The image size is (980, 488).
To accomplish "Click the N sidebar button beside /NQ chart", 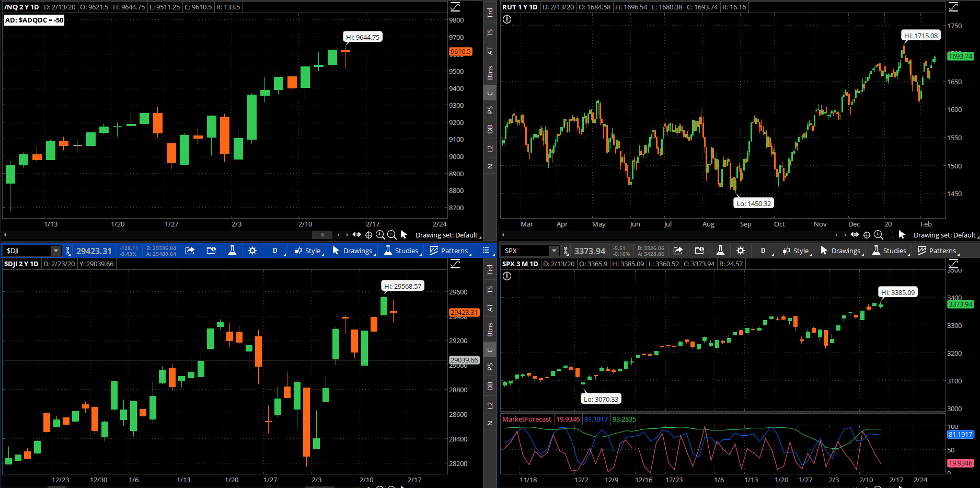I will pos(490,166).
